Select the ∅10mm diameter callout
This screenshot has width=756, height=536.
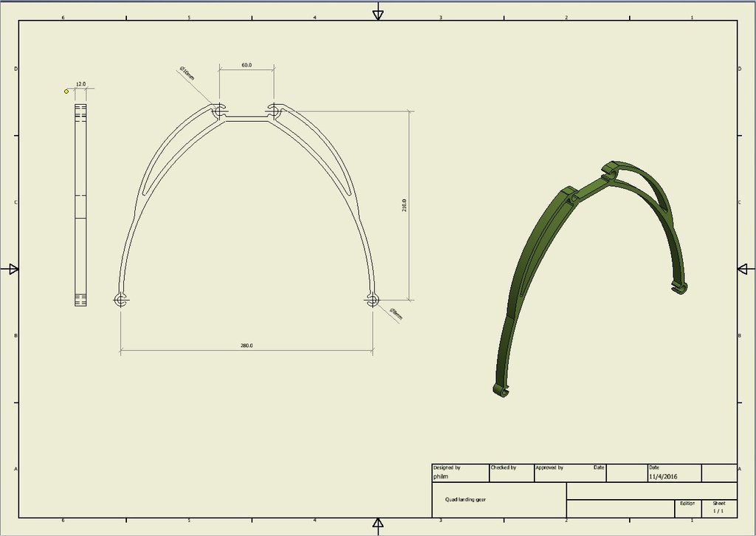pos(187,73)
